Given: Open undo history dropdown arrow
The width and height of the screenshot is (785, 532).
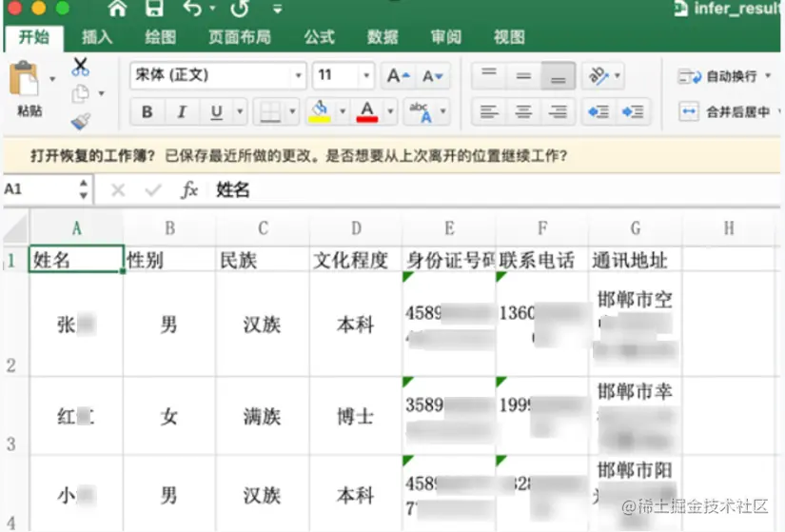Looking at the screenshot, I should click(x=212, y=9).
